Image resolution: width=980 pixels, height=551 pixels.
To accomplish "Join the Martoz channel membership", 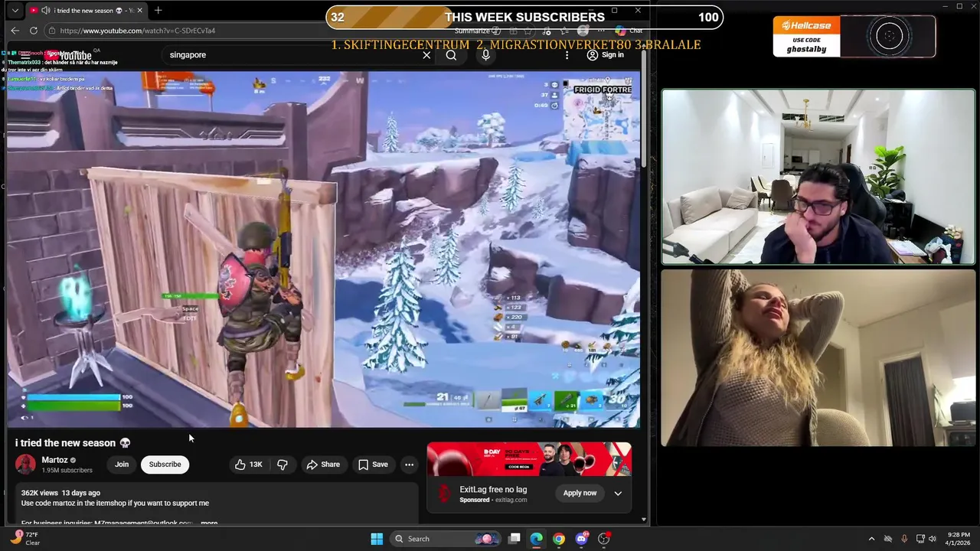I will pyautogui.click(x=122, y=465).
